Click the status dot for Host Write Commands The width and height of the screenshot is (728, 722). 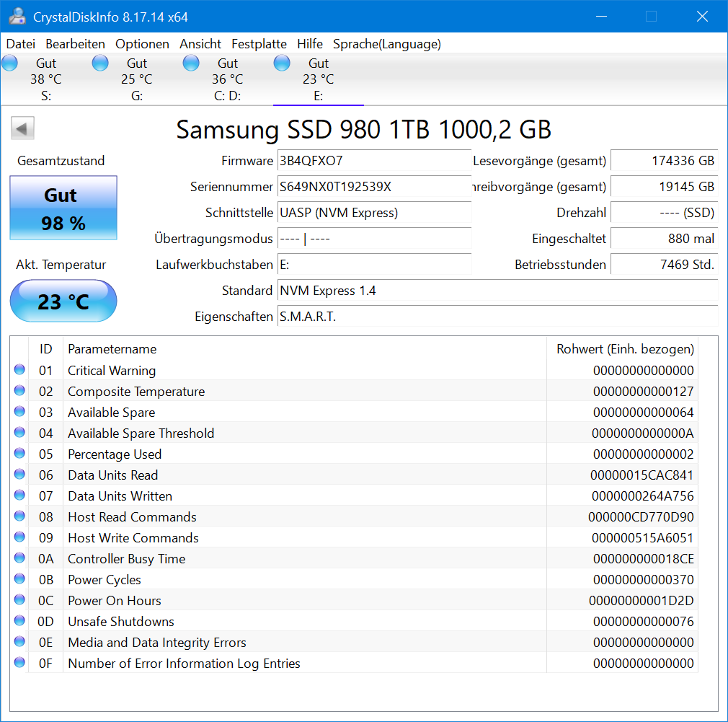[x=19, y=537]
